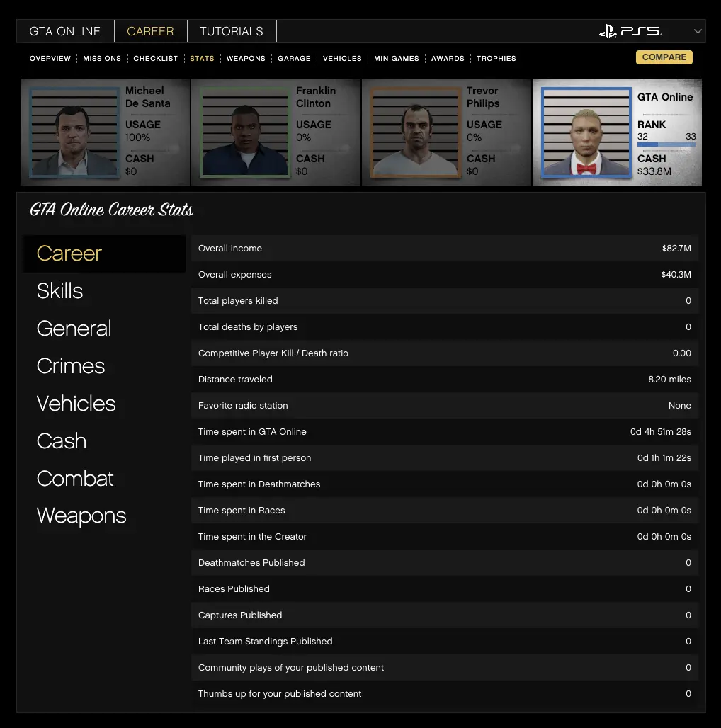Screen dimensions: 721x728
Task: Select the STATS section
Action: click(x=202, y=59)
